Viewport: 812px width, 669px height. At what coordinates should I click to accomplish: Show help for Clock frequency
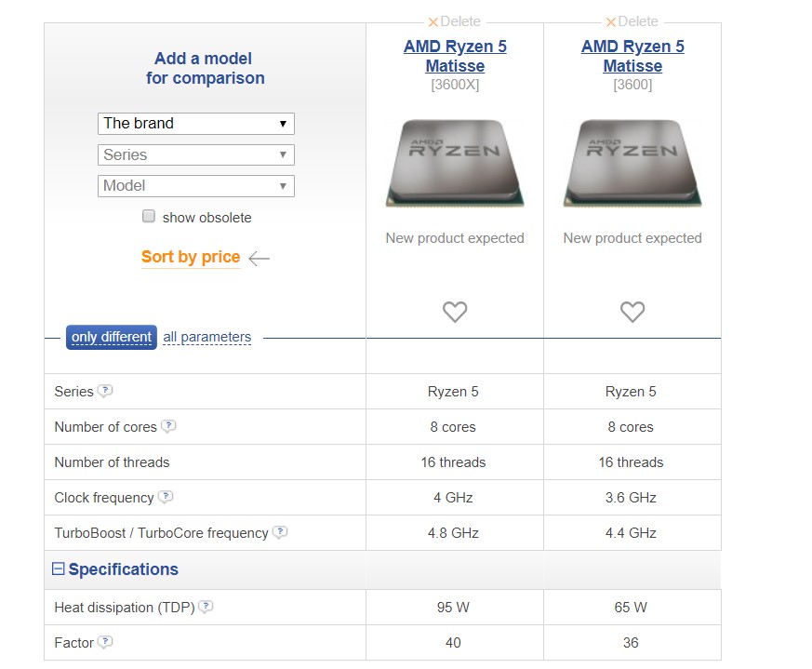pos(166,497)
